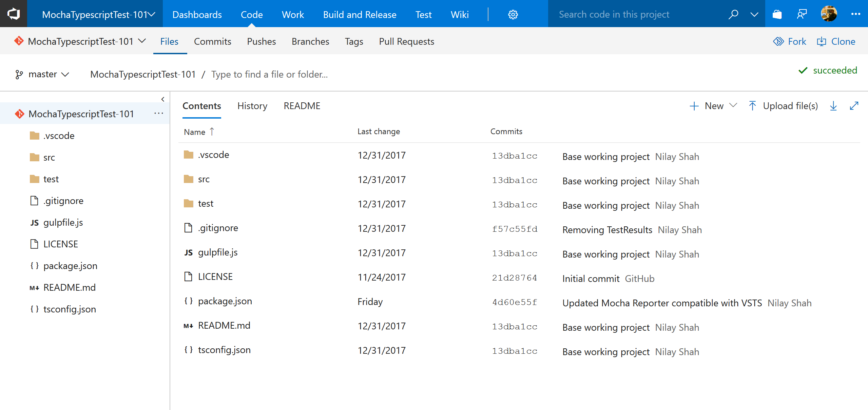Click the Fork repository icon
868x410 pixels.
tap(778, 41)
